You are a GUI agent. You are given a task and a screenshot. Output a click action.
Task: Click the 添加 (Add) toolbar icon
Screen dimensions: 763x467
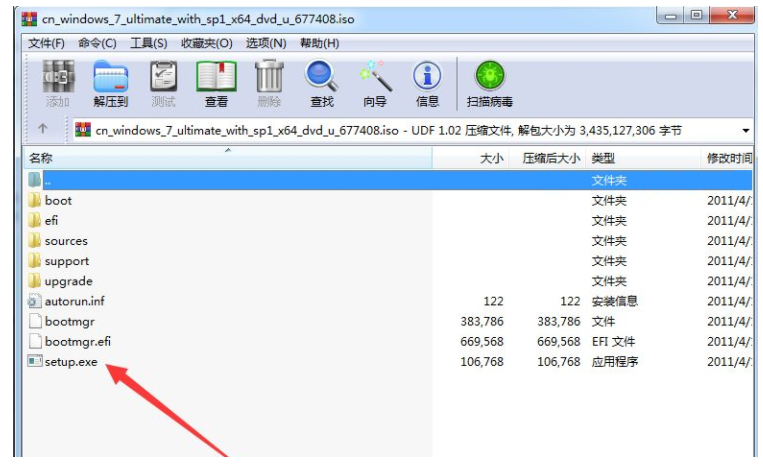pyautogui.click(x=58, y=76)
